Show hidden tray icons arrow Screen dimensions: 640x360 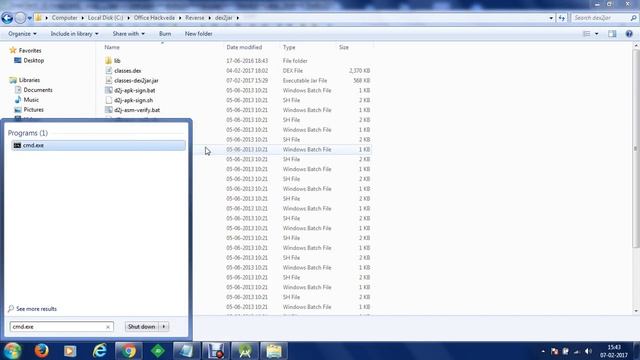pos(543,351)
